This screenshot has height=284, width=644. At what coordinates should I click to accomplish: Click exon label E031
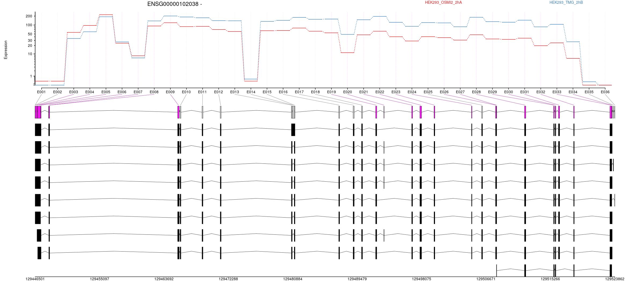(x=525, y=92)
